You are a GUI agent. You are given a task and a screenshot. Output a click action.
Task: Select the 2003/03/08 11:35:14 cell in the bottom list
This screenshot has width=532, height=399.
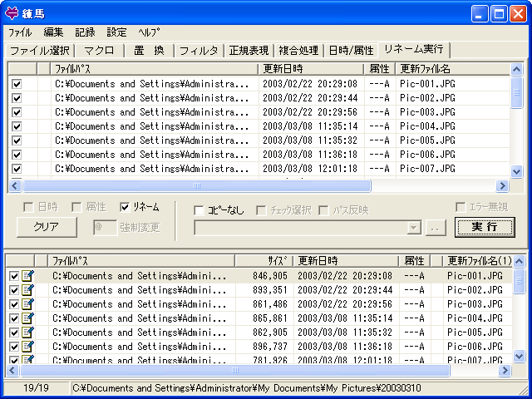pos(345,318)
